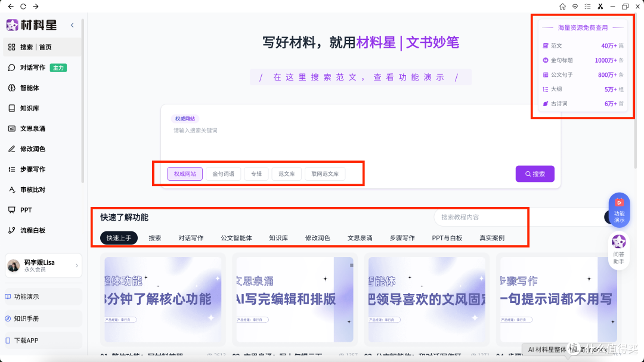
Task: Click the 主力 badge next to 对话写作
Action: [x=58, y=68]
